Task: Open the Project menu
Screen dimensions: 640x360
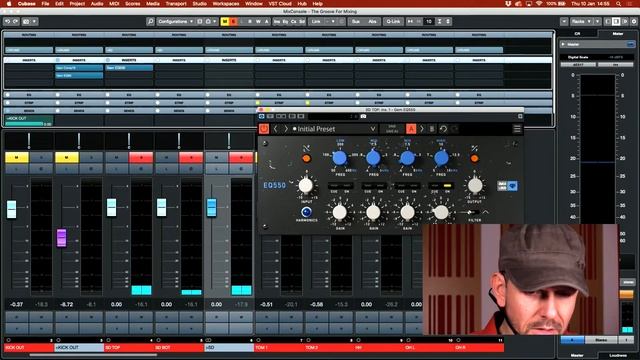Action: pyautogui.click(x=77, y=4)
